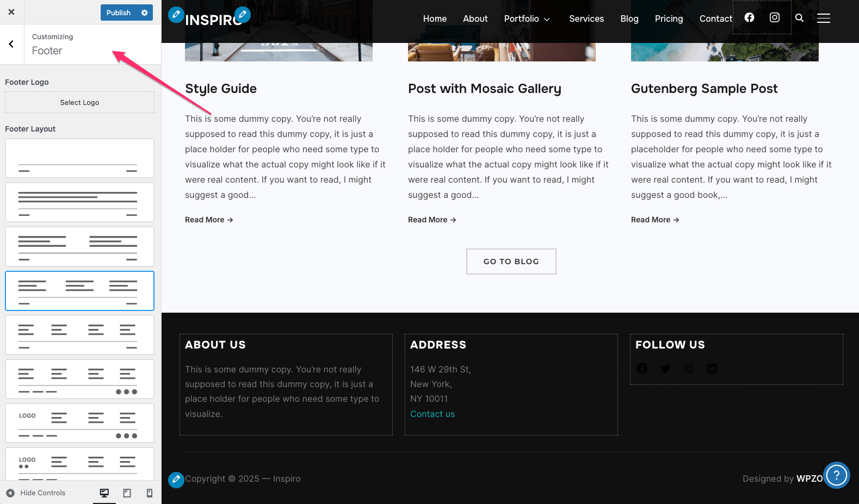Select the single-column footer layout
The image size is (859, 504).
tap(79, 202)
